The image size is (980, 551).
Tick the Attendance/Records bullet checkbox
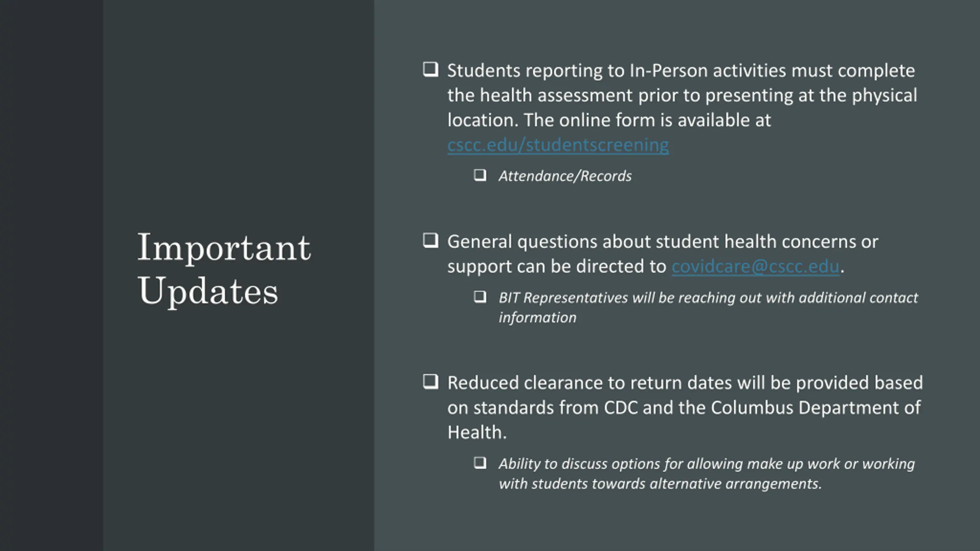point(480,175)
